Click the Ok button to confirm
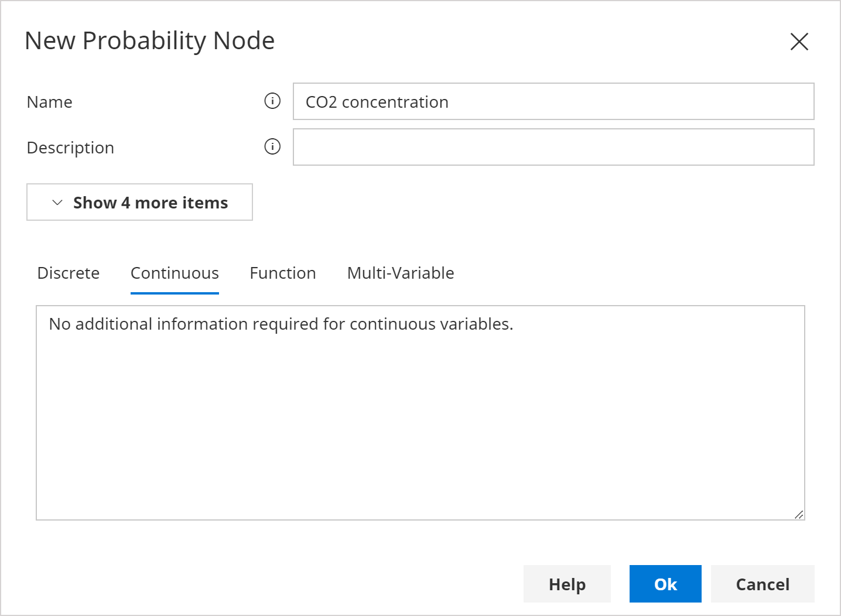Viewport: 841px width, 616px height. [665, 584]
